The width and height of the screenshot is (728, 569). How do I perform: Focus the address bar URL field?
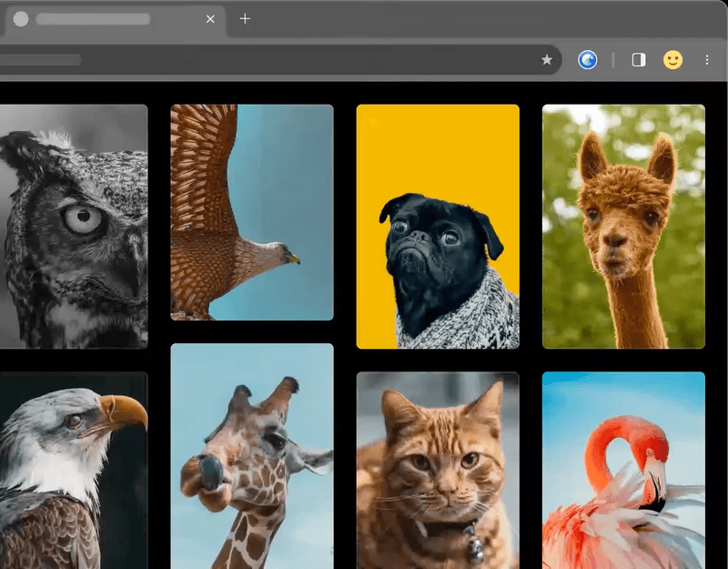click(x=273, y=60)
